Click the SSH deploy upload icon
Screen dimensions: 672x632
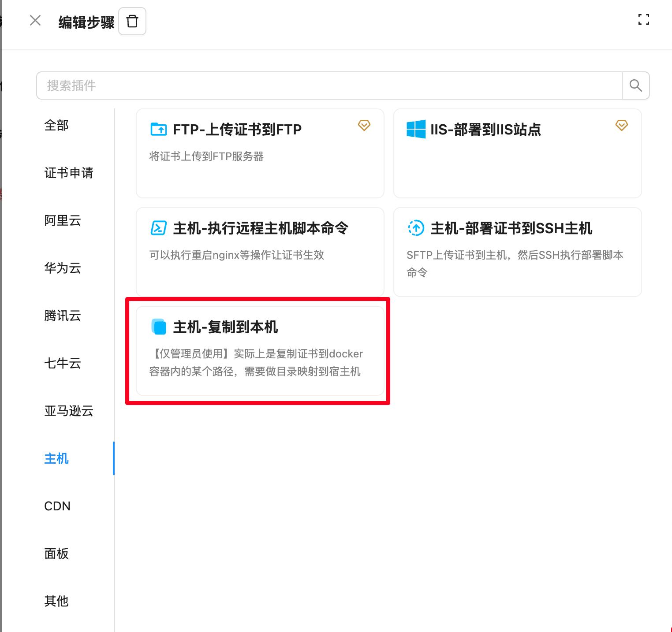point(416,228)
